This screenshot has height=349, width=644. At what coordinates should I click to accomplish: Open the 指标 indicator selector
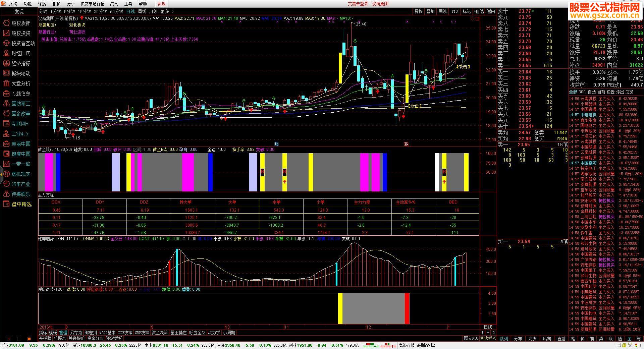point(43,333)
